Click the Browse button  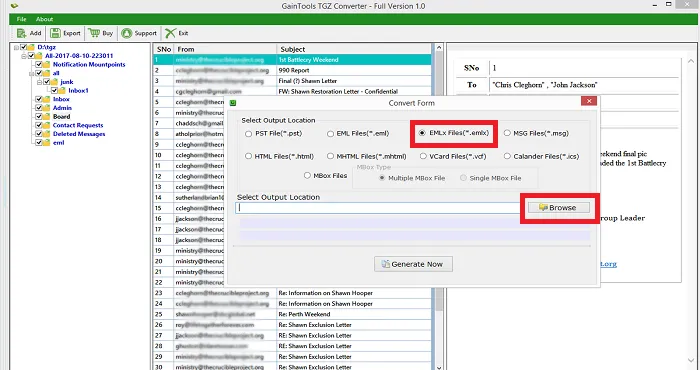(558, 208)
